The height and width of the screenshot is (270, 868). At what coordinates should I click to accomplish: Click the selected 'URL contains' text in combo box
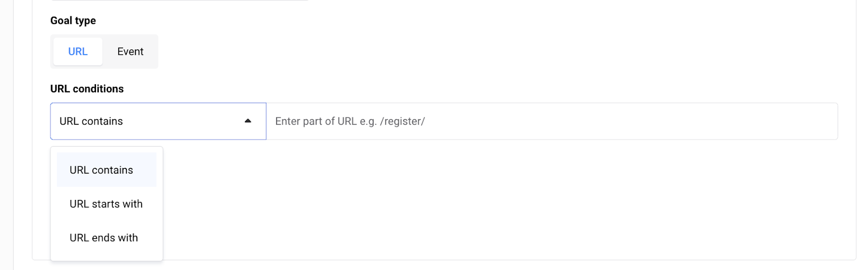[91, 121]
